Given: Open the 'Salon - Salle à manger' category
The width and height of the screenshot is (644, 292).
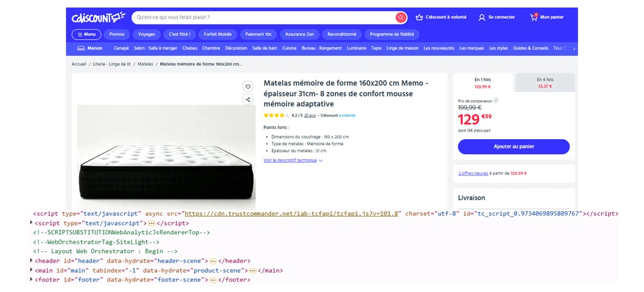Looking at the screenshot, I should pyautogui.click(x=156, y=48).
